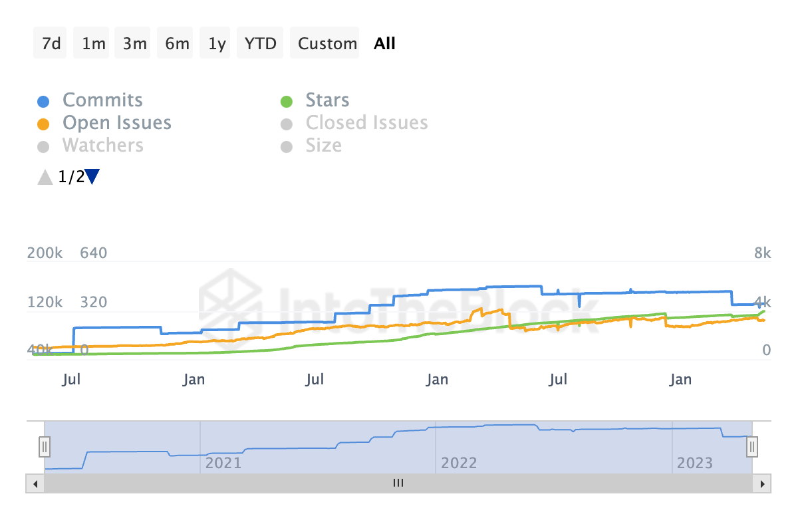Select the 7d time range
The height and width of the screenshot is (532, 798).
click(51, 44)
